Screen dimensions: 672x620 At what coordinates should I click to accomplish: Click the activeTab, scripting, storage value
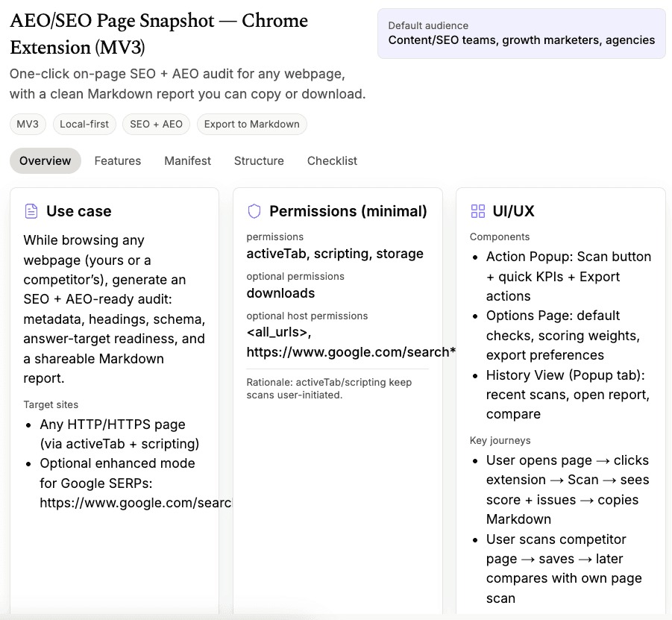[335, 254]
